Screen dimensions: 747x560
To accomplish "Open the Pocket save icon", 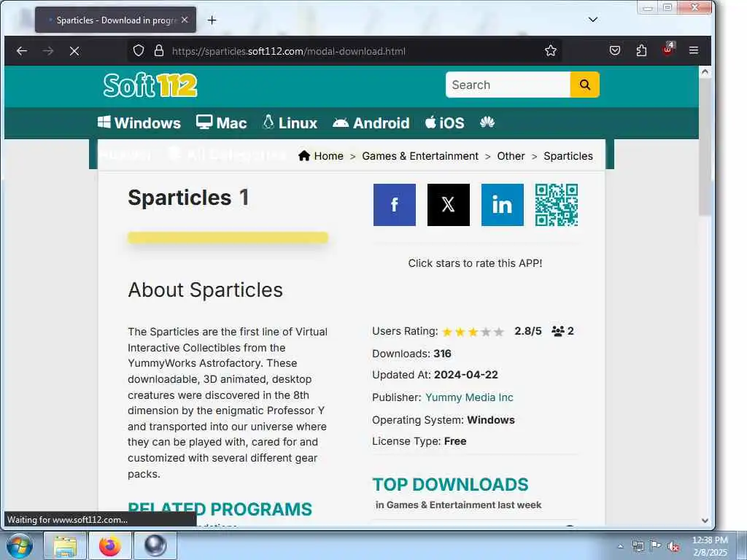I will pyautogui.click(x=615, y=50).
